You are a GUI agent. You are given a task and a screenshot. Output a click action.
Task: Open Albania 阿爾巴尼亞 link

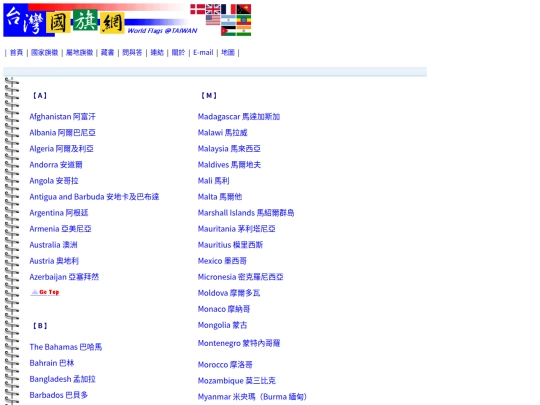point(62,133)
